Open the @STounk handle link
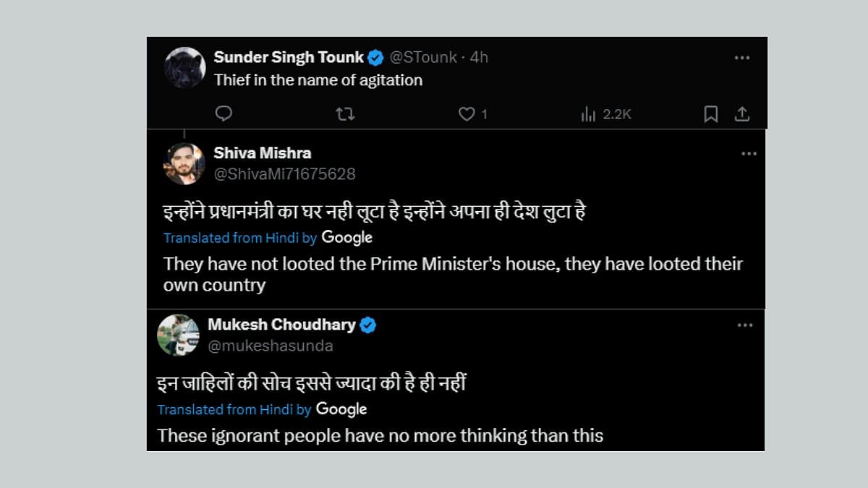Image resolution: width=868 pixels, height=488 pixels. [423, 58]
